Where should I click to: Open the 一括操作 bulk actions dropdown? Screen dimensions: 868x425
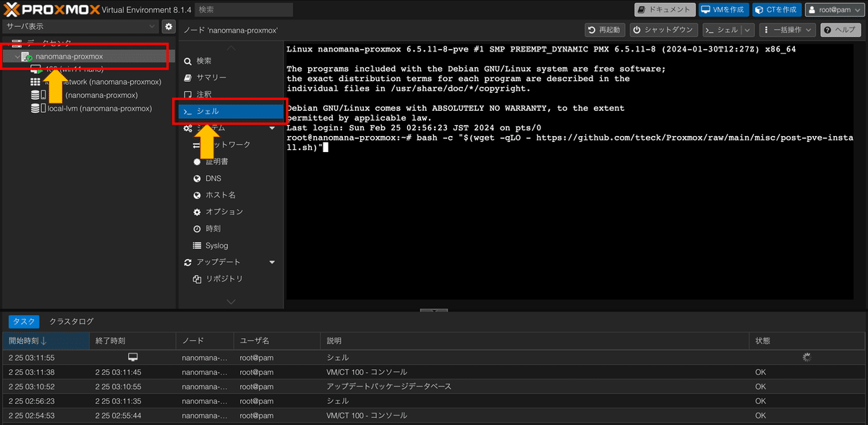tap(788, 30)
